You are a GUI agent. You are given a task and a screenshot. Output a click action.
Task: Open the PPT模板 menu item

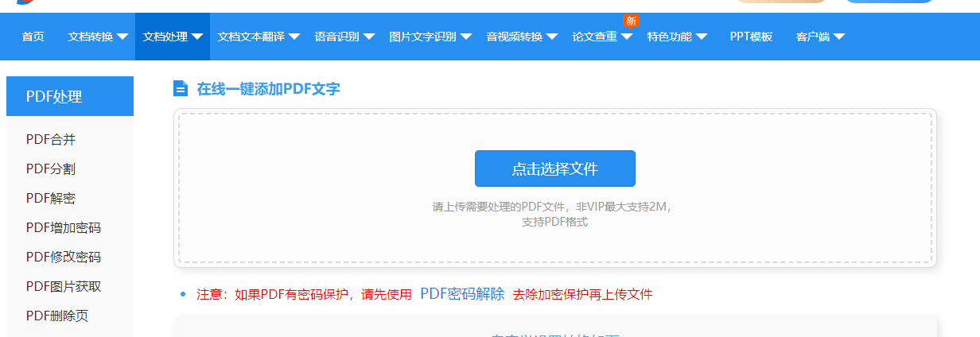(751, 37)
